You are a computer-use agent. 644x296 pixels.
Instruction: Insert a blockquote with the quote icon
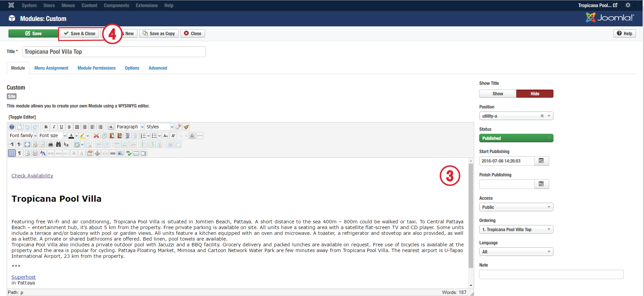[x=111, y=127]
